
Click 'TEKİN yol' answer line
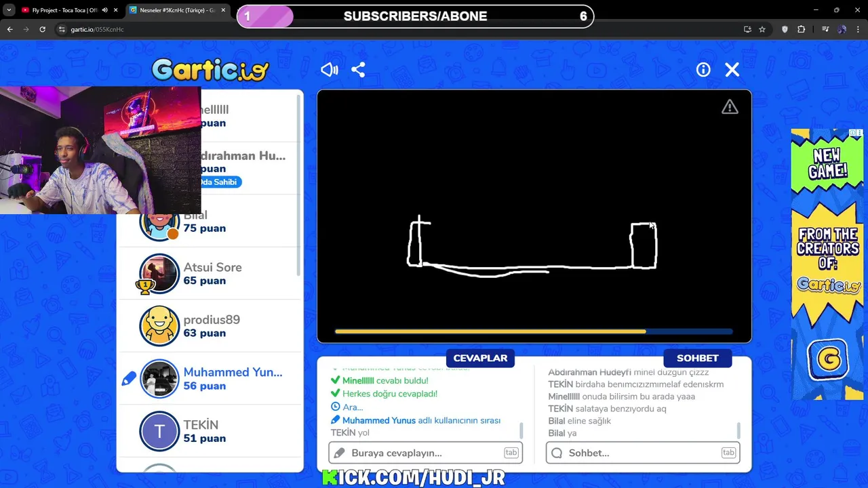pos(350,432)
